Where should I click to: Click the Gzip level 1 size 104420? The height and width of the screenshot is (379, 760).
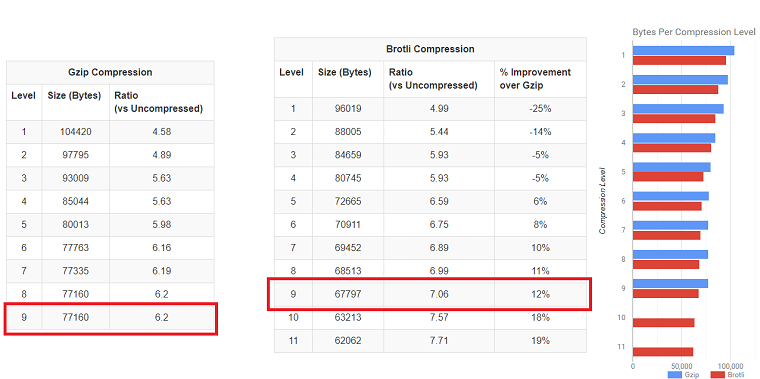tap(76, 131)
